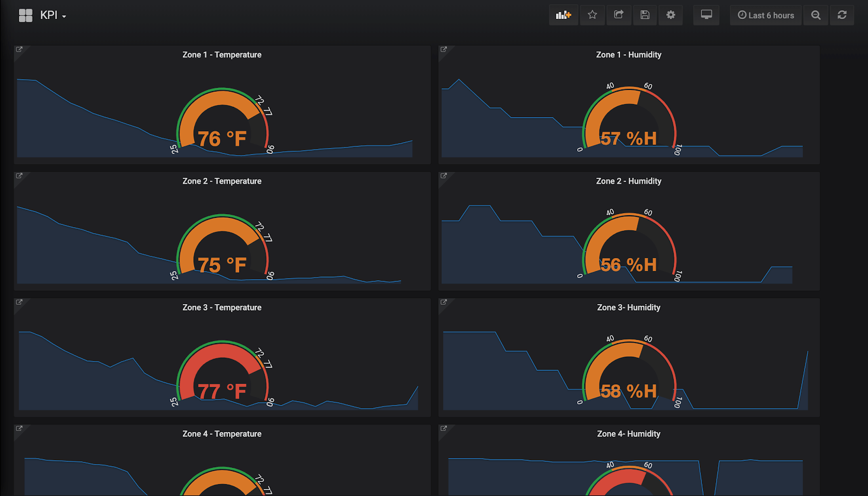Open the Share dashboard icon
The image size is (868, 496).
point(618,15)
